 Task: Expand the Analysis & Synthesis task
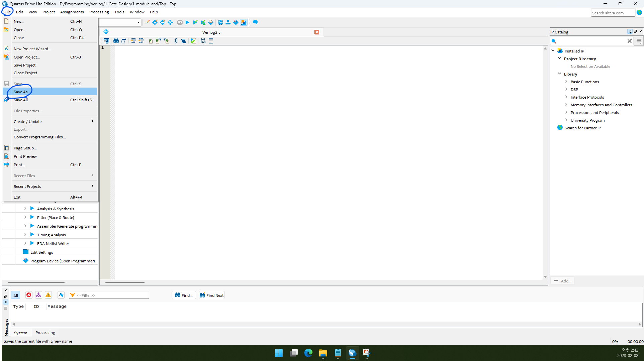coord(25,208)
